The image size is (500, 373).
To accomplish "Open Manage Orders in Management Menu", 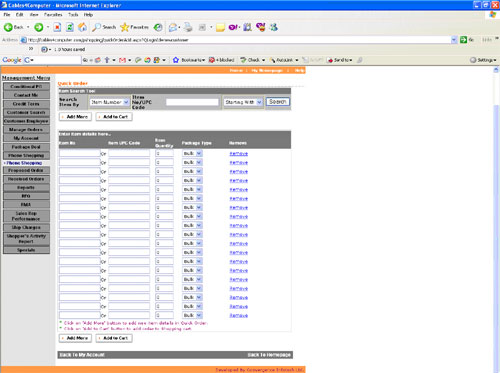I will tap(26, 130).
